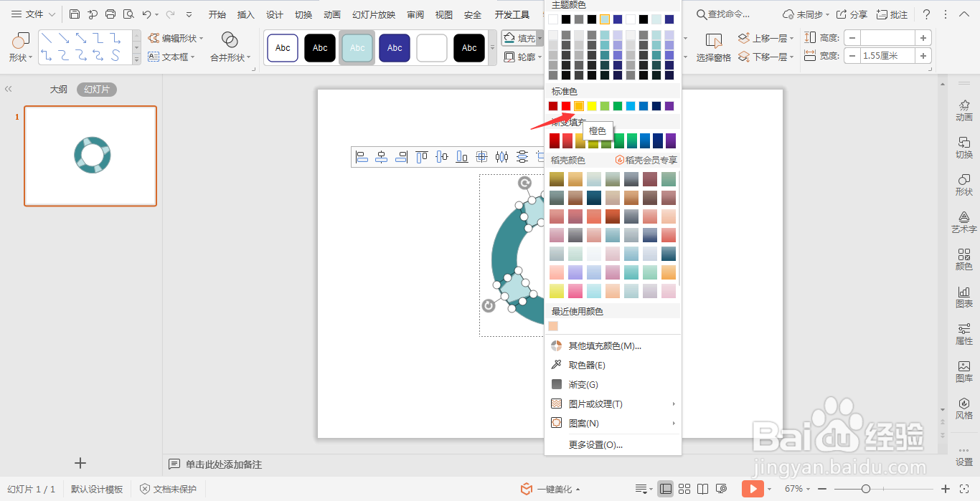This screenshot has height=501, width=980.
Task: Click 一键美化 beautify button
Action: (550, 489)
